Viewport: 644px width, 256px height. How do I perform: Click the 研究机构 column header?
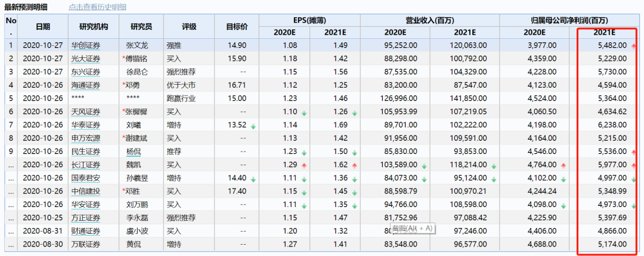tap(94, 27)
